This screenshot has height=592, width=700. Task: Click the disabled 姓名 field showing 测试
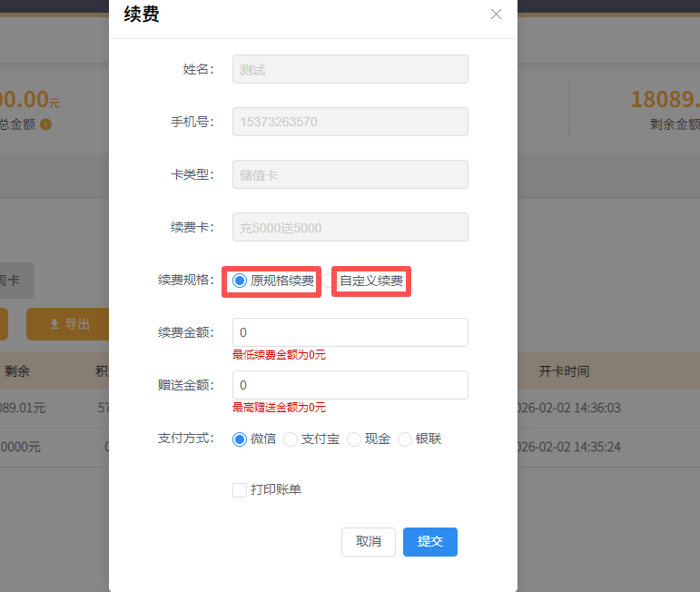350,69
